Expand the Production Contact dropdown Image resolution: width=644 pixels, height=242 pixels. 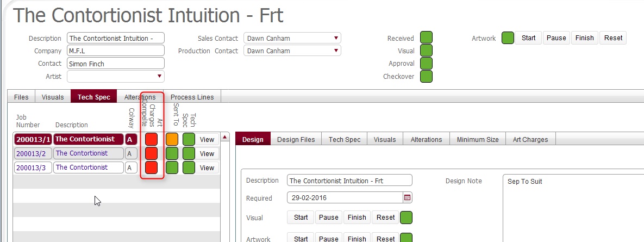point(336,51)
